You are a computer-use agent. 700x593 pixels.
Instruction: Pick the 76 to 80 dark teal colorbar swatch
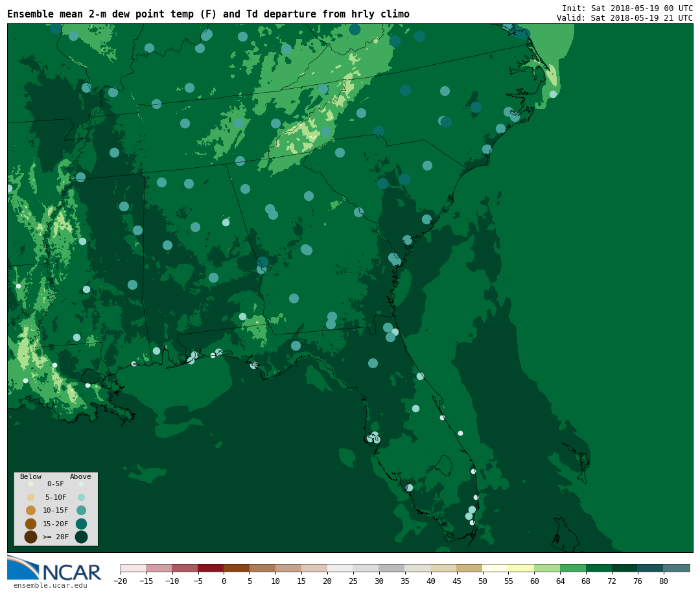tap(651, 568)
